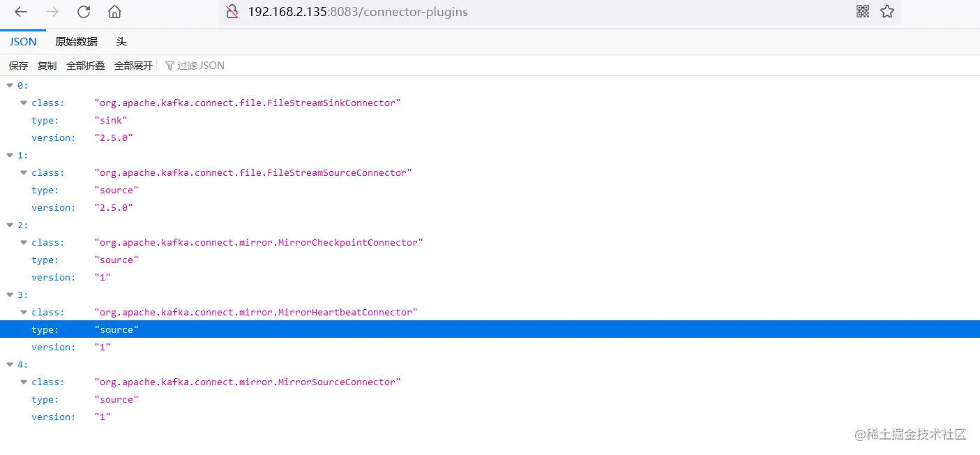Select item 4 type "source" value
Viewport: 980px width, 455px height.
coord(116,399)
